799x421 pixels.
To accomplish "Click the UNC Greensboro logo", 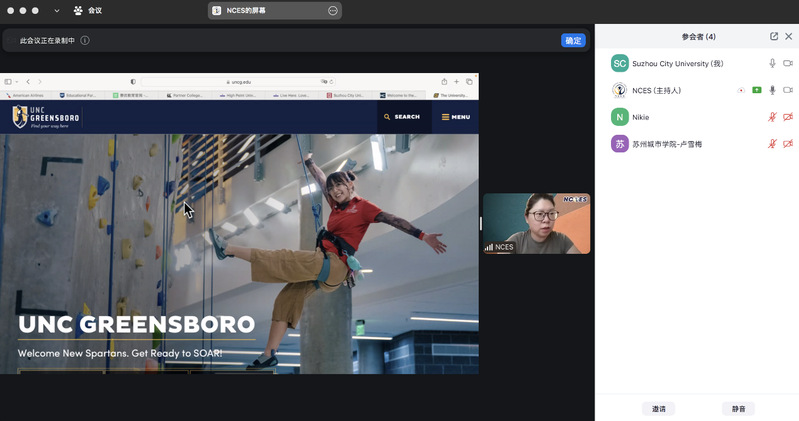I will click(x=46, y=117).
